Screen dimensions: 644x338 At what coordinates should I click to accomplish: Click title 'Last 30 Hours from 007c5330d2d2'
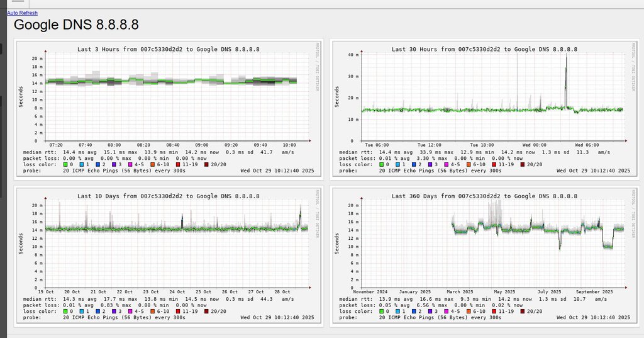click(446, 49)
